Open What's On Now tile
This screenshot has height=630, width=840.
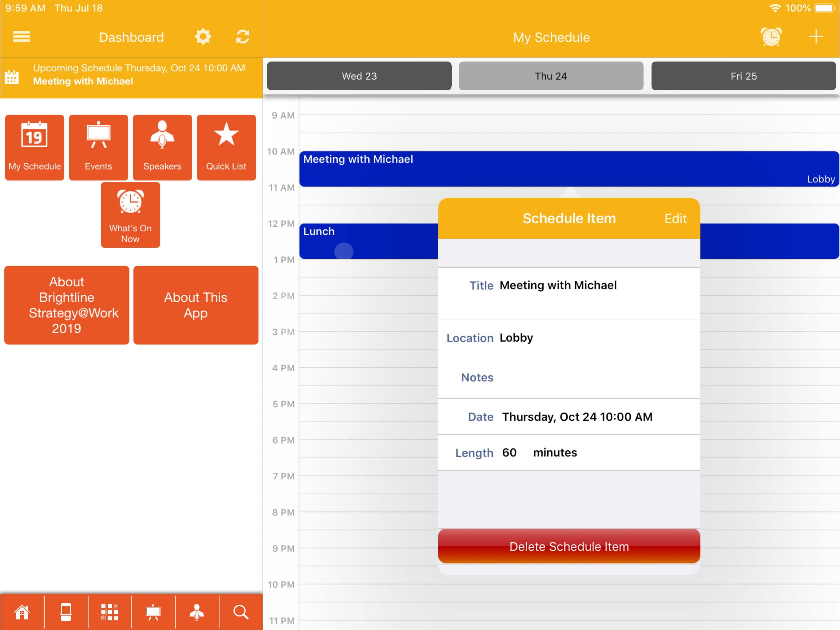[130, 215]
